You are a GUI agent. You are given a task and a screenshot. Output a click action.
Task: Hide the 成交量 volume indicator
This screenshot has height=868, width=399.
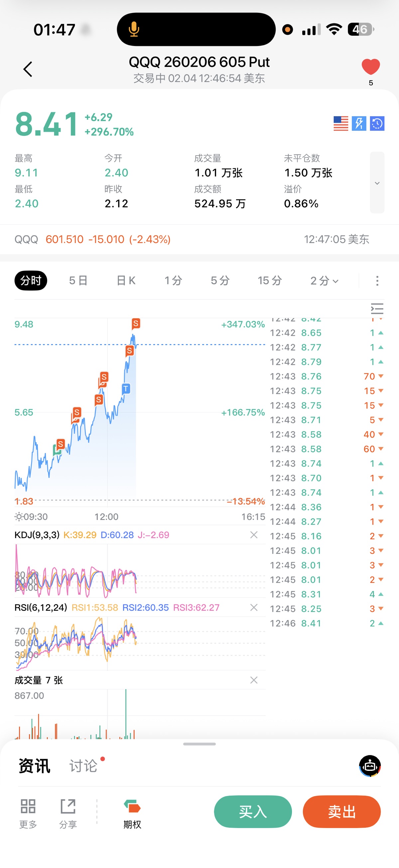[254, 680]
